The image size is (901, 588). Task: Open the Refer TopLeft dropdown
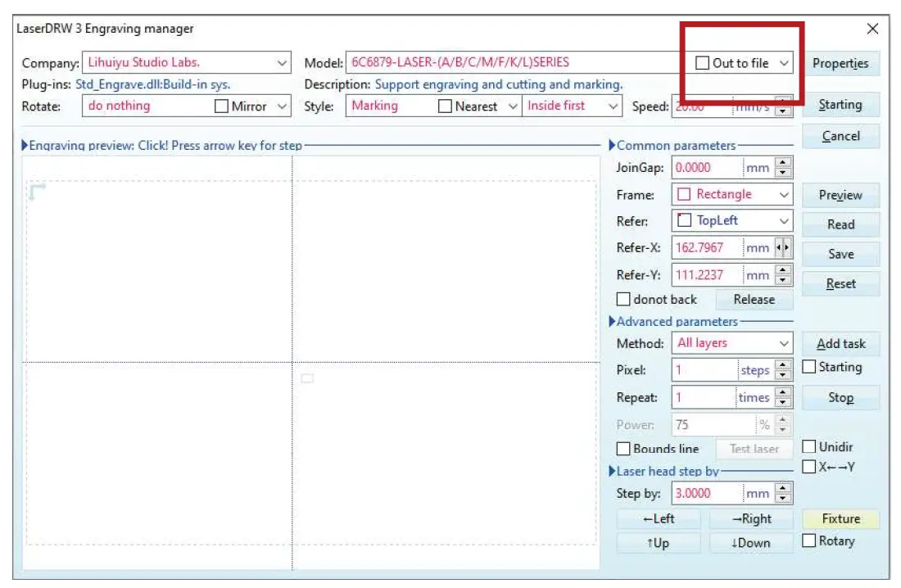tap(784, 221)
